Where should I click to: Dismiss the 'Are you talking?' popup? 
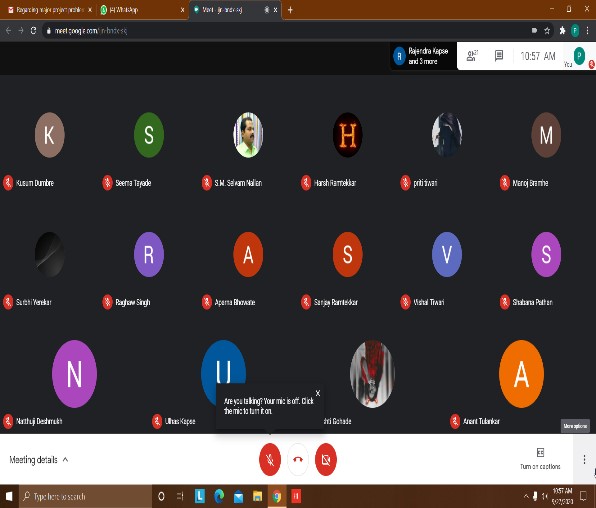[x=318, y=393]
